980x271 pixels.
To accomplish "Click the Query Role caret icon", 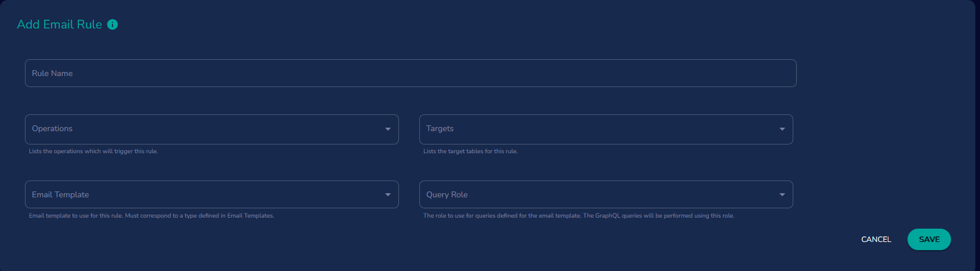I will (x=782, y=194).
